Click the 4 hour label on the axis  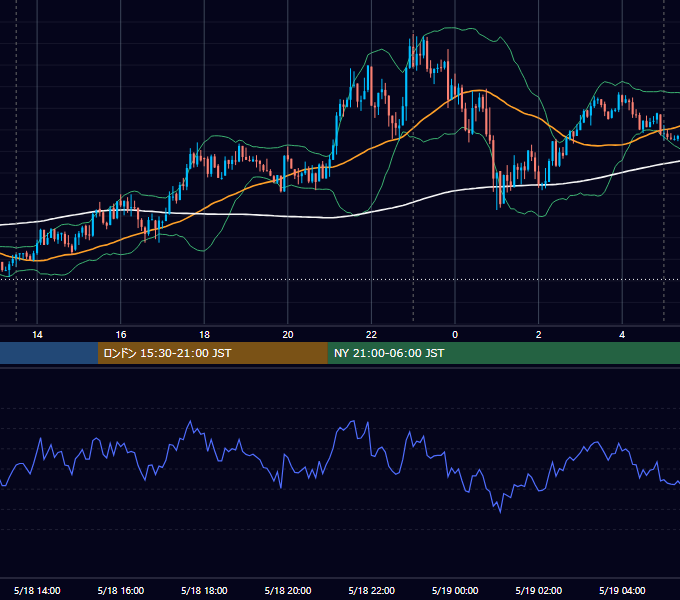coord(622,335)
